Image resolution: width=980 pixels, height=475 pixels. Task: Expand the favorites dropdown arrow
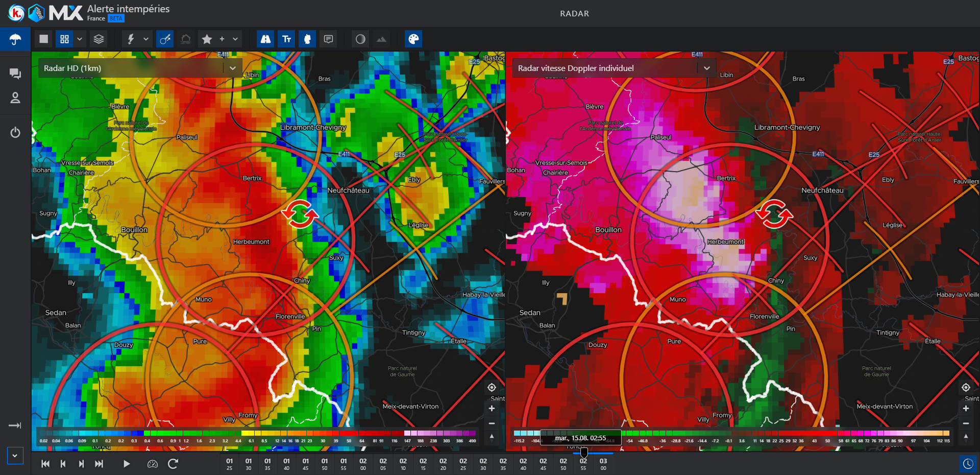click(235, 39)
